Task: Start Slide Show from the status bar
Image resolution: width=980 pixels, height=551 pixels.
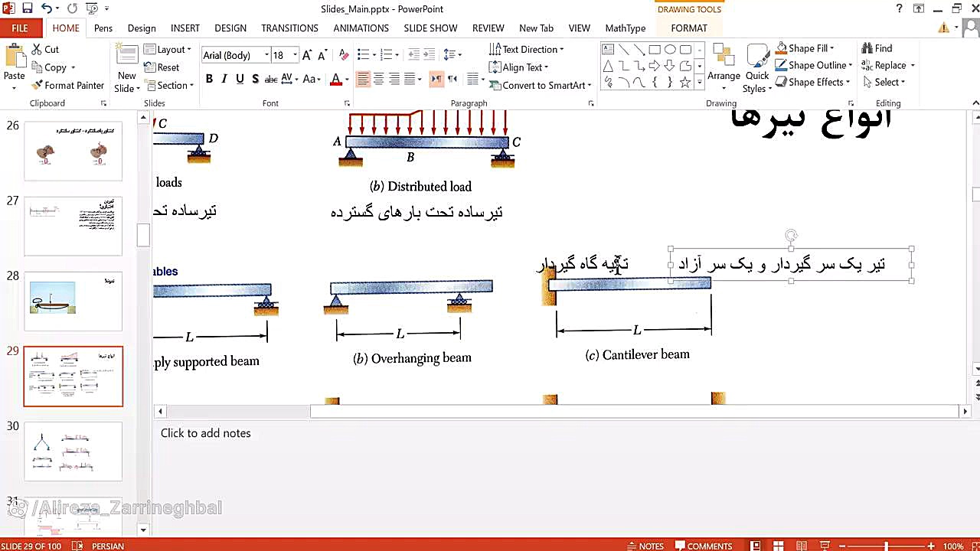Action: 823,546
